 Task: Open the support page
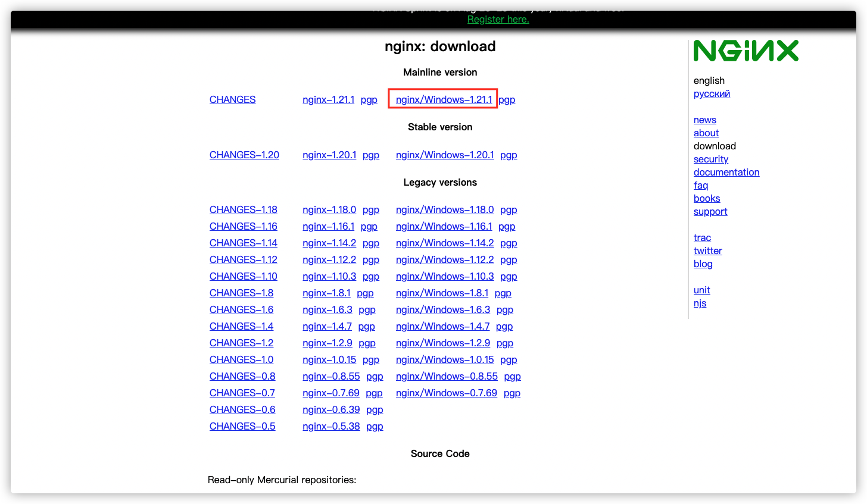[x=710, y=212]
